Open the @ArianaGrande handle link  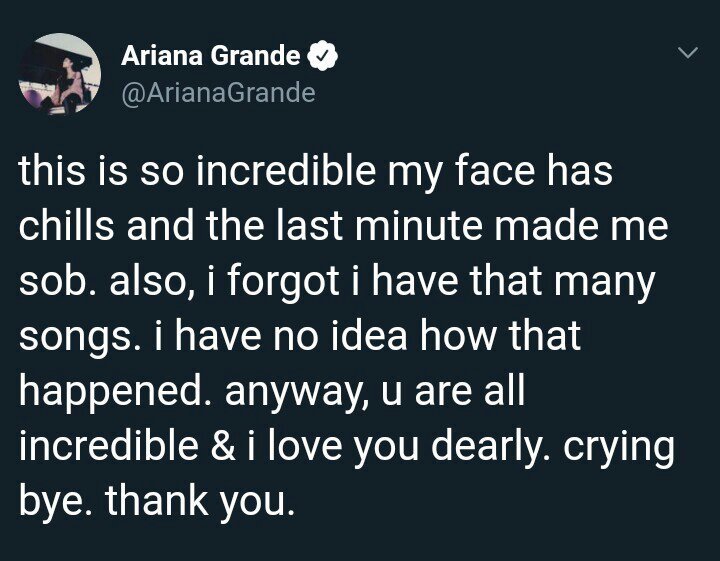(x=219, y=93)
